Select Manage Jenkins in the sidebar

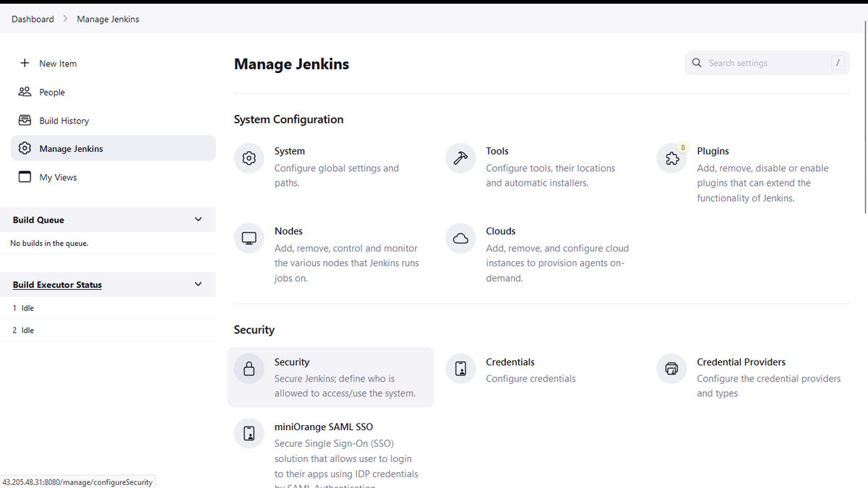113,148
